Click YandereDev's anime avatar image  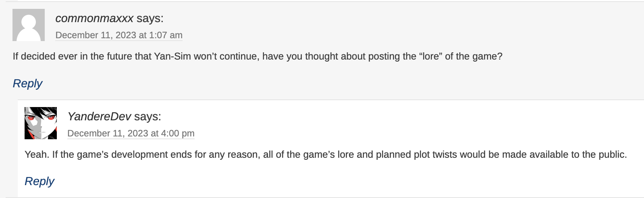tap(41, 123)
